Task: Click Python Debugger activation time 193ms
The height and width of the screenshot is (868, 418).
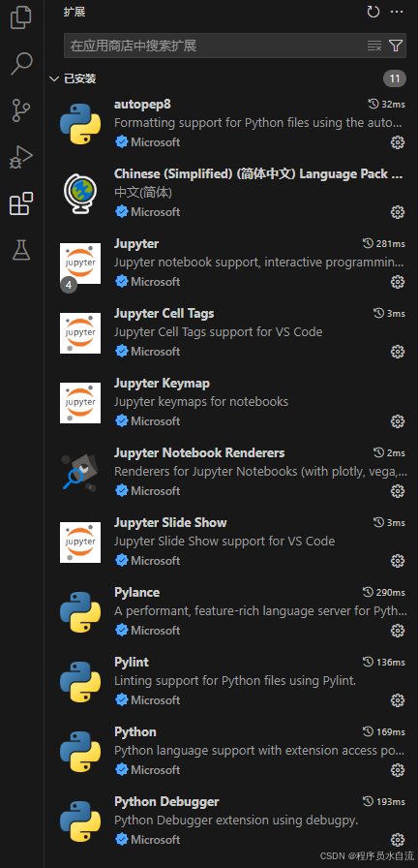Action: click(384, 801)
